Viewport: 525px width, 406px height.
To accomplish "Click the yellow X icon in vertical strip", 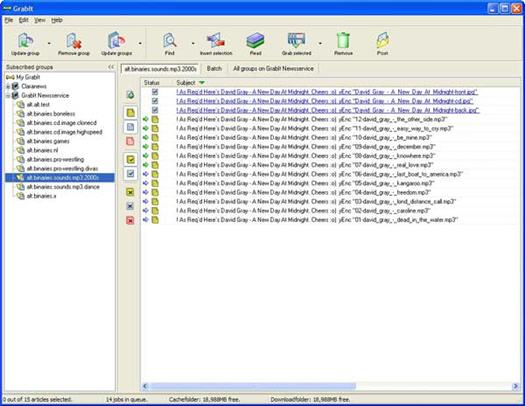I will (x=130, y=192).
